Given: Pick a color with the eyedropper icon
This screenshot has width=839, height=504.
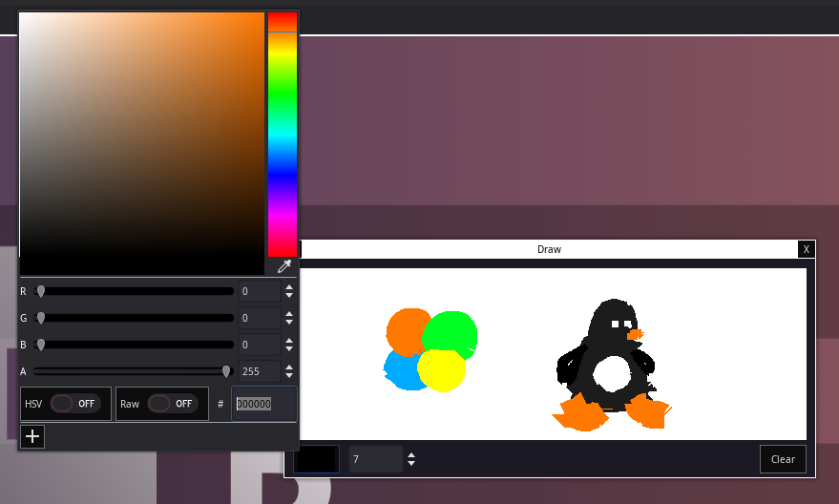Looking at the screenshot, I should (284, 266).
